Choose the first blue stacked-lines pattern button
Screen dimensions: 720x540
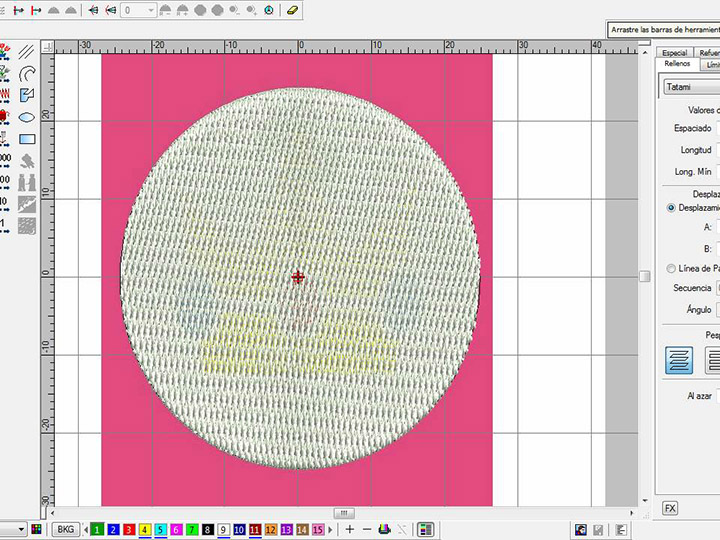679,360
